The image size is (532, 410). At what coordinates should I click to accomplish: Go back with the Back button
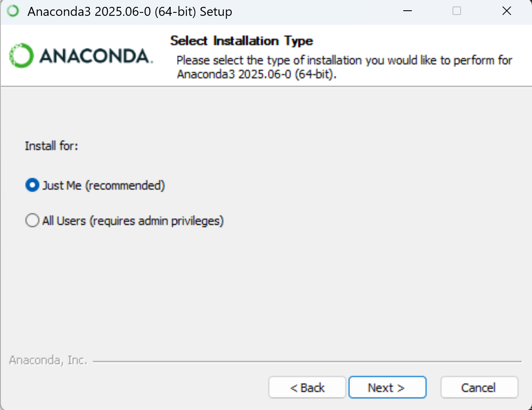click(x=307, y=387)
